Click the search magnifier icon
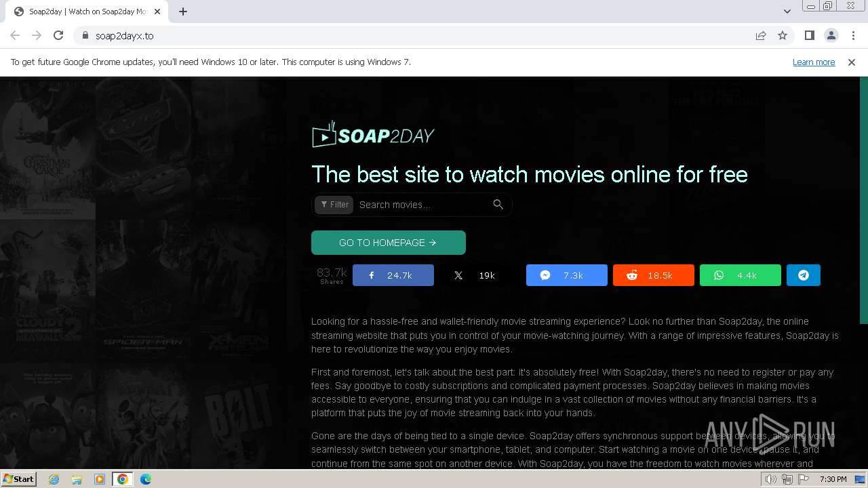The width and height of the screenshot is (868, 488). 498,205
